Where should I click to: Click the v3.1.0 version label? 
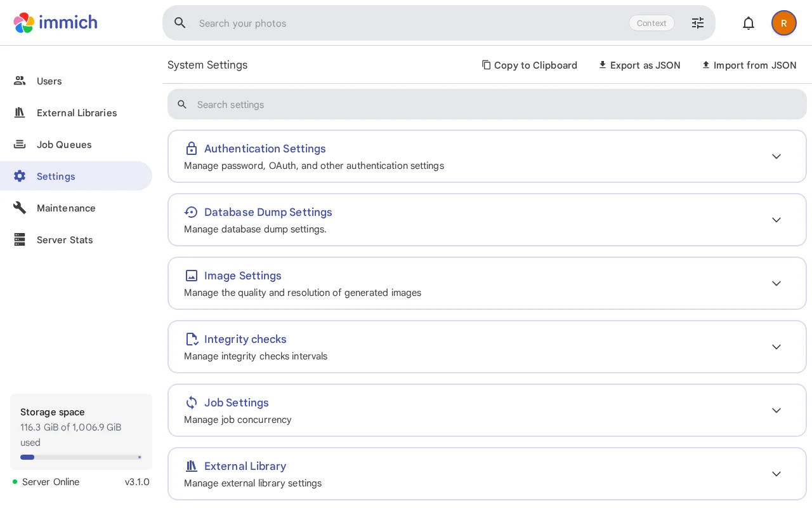coord(137,482)
